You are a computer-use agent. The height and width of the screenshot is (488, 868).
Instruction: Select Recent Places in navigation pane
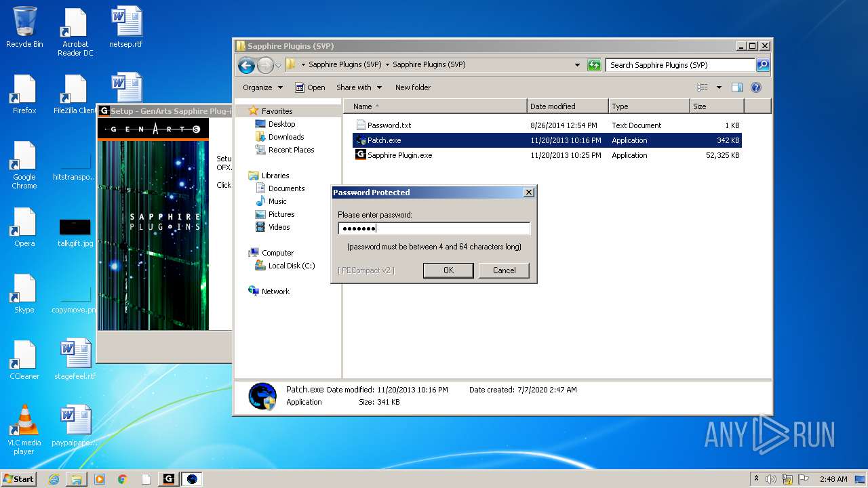[291, 150]
